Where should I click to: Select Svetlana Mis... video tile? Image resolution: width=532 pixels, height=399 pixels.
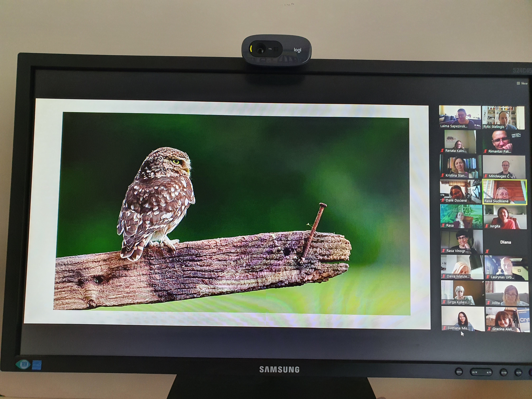coord(463,318)
